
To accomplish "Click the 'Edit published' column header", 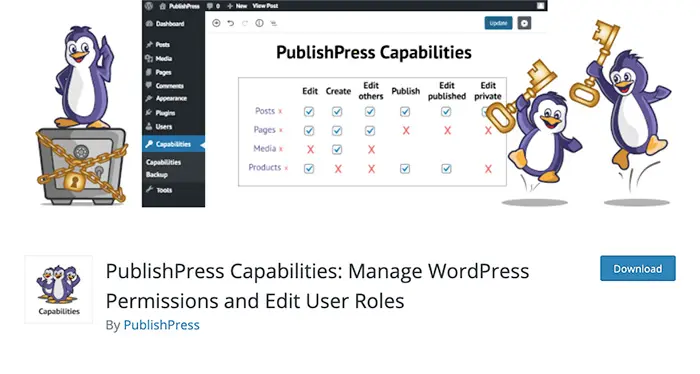I will [x=447, y=91].
